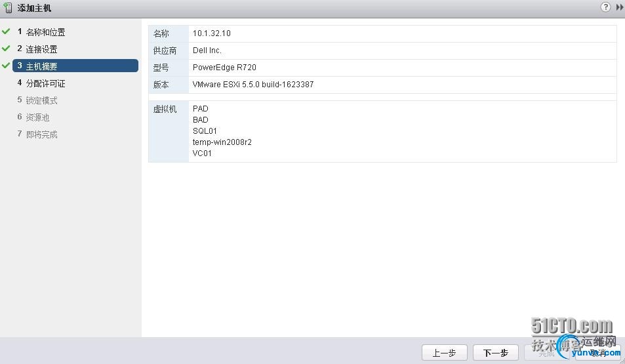Click the green checkmark for step 2

6,49
